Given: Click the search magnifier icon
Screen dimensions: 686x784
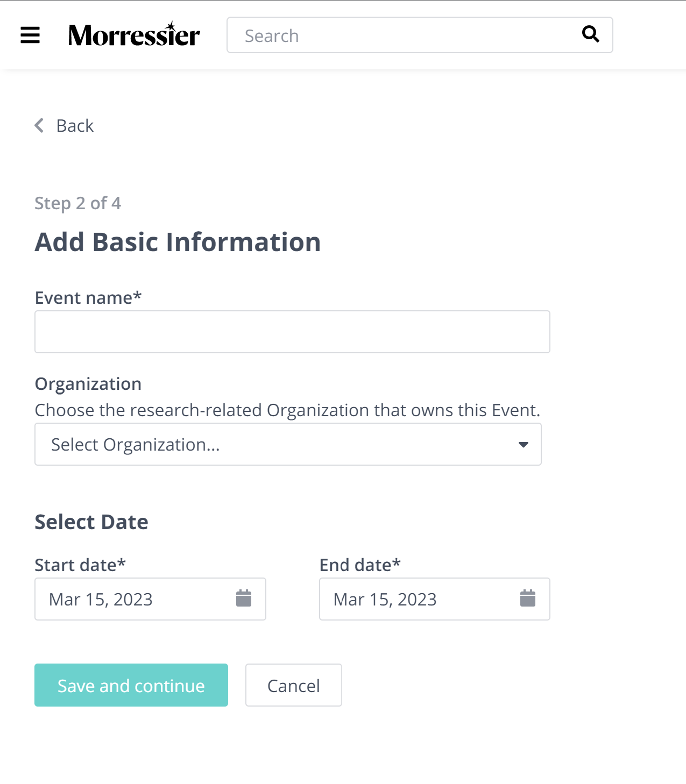Looking at the screenshot, I should pos(591,34).
